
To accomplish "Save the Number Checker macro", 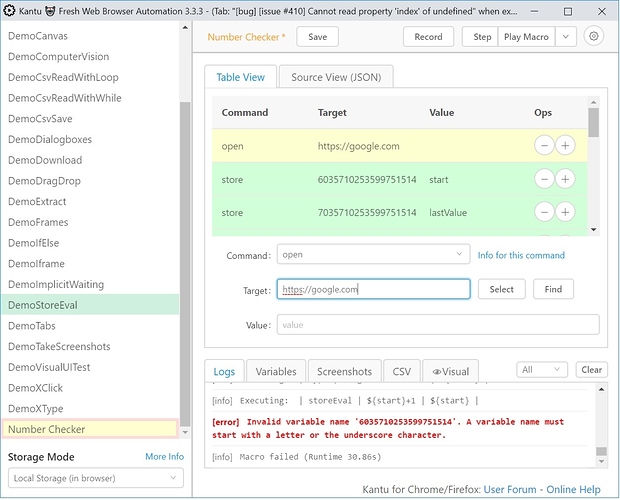I will tap(318, 37).
